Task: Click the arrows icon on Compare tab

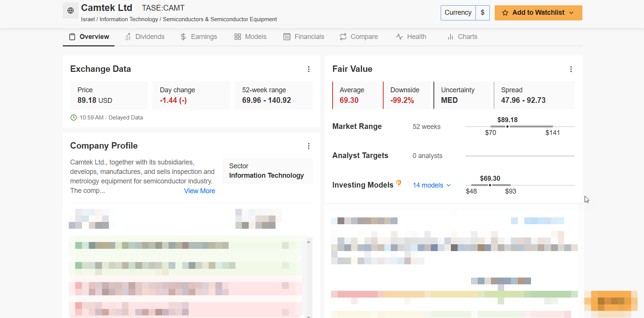Action: coord(343,37)
